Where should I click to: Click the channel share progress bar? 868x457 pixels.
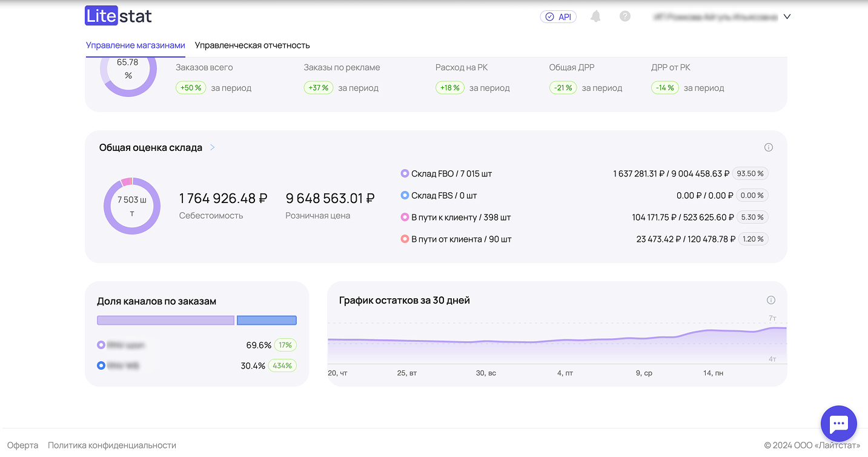[x=196, y=320]
